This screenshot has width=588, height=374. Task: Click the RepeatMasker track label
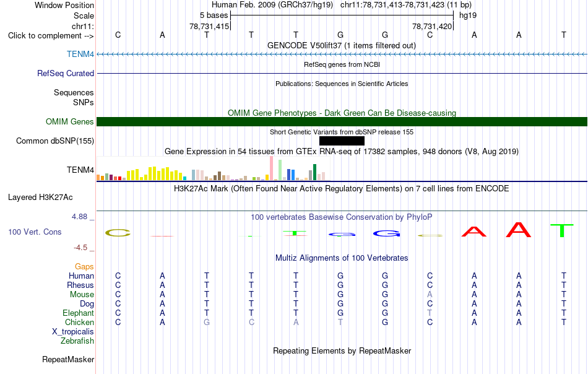pos(68,360)
